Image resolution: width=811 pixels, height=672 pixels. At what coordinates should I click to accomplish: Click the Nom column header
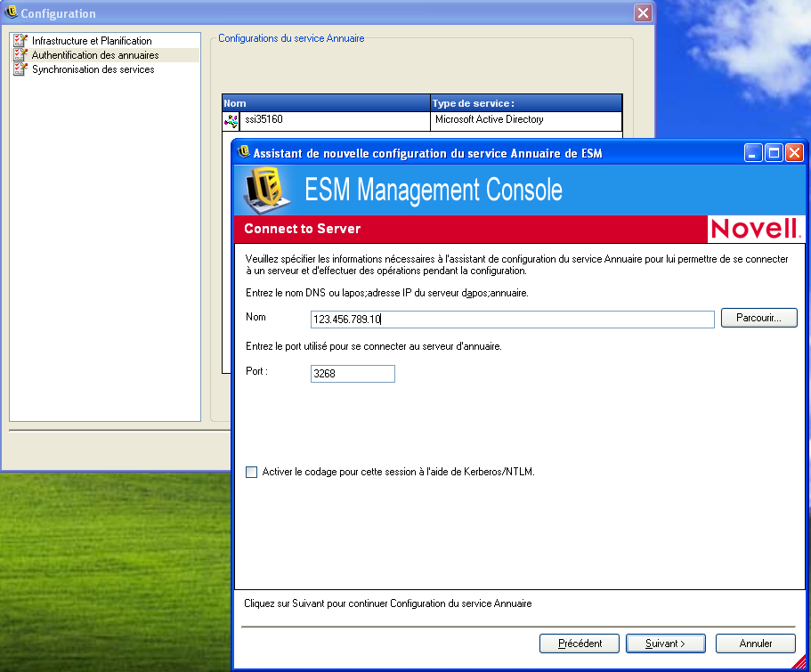[326, 103]
